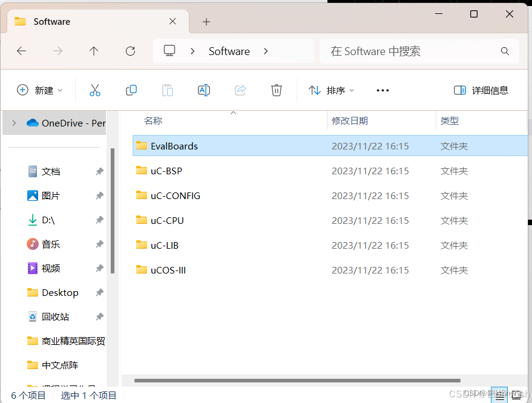
Task: Select the uC-BSP folder
Action: coord(330,171)
